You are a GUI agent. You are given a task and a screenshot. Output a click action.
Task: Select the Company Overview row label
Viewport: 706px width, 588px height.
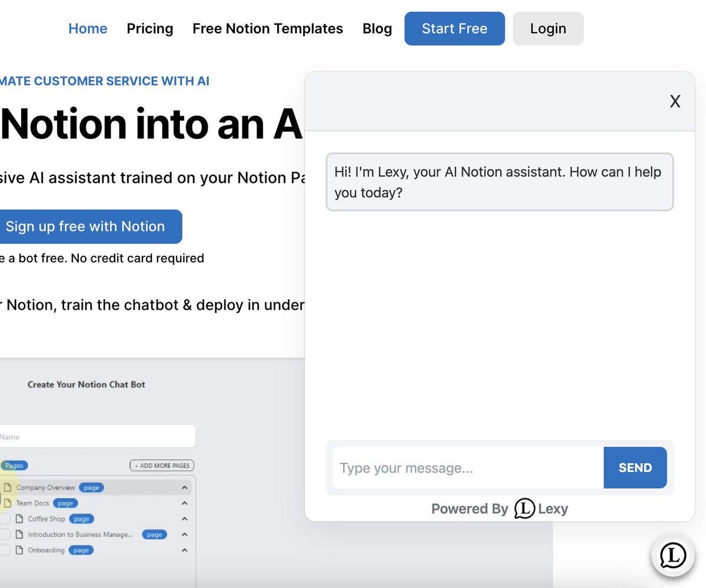pyautogui.click(x=45, y=487)
